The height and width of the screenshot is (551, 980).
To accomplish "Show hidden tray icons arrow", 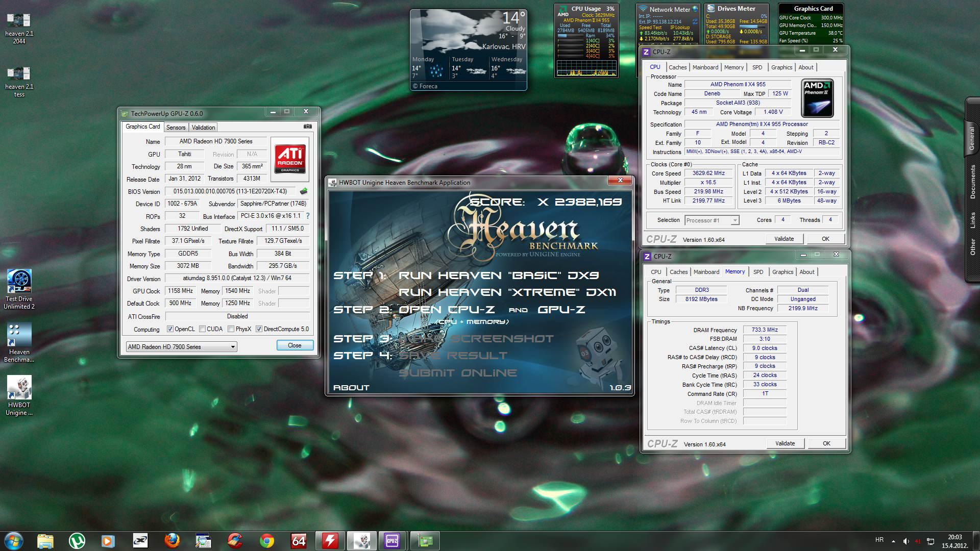I will coord(893,541).
